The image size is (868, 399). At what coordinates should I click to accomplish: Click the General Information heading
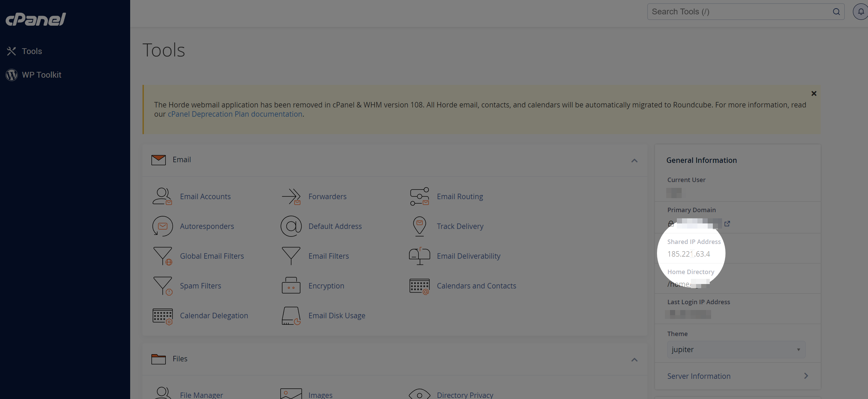[702, 160]
